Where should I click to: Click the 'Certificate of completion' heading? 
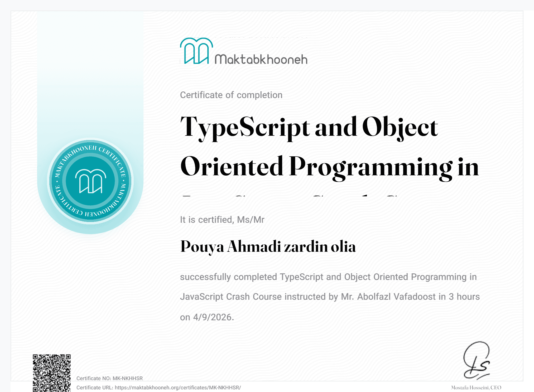[231, 95]
